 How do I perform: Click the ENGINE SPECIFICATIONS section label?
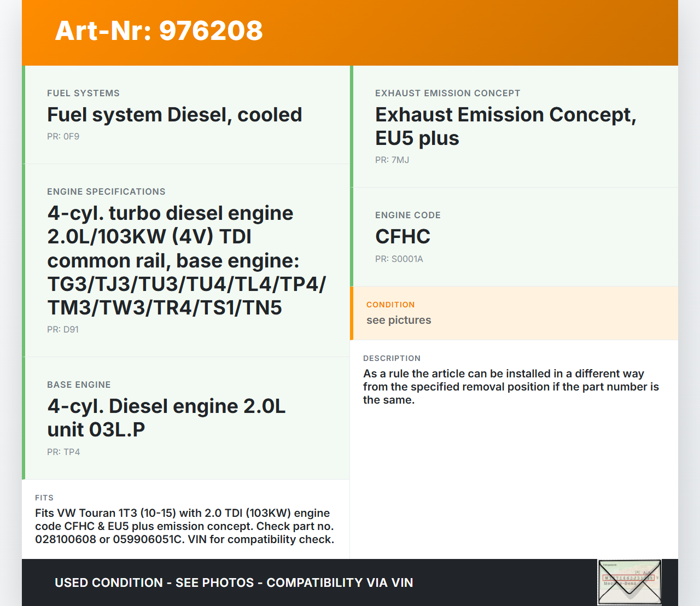(106, 192)
